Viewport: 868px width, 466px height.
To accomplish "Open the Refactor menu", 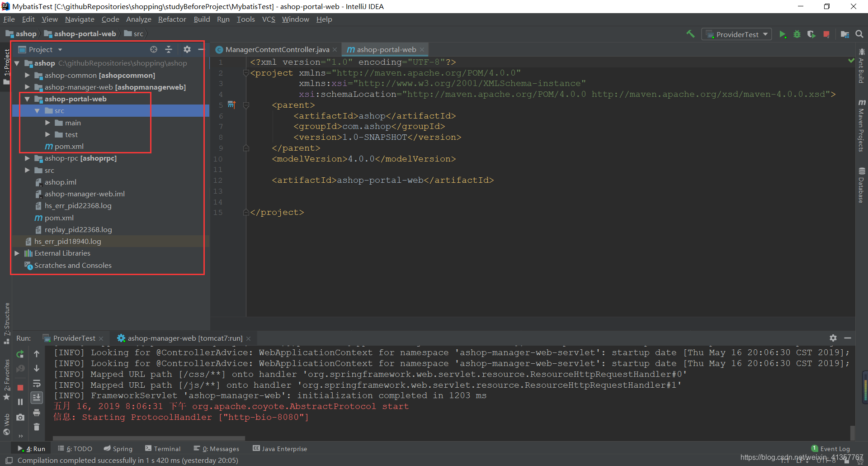I will pos(172,19).
